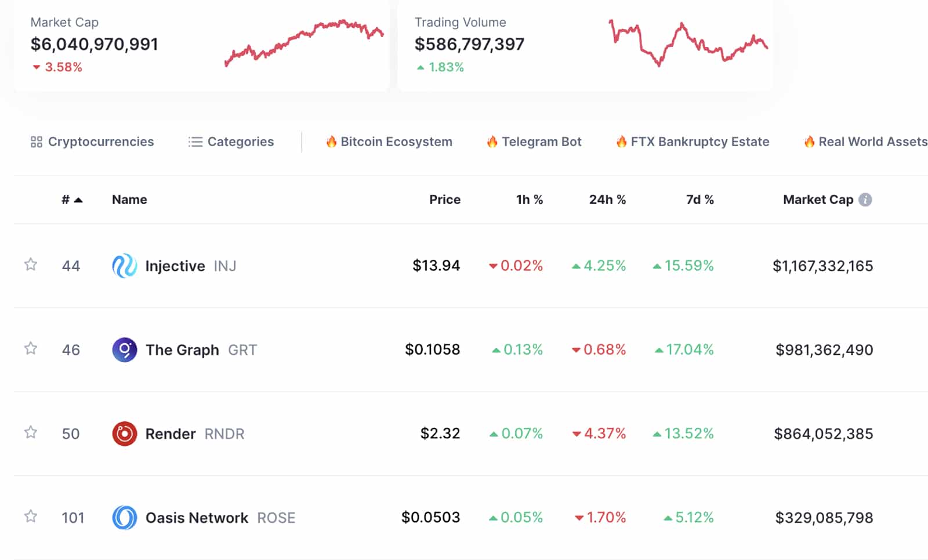The height and width of the screenshot is (560, 928).
Task: Open the Market Cap column info tooltip
Action: point(865,199)
